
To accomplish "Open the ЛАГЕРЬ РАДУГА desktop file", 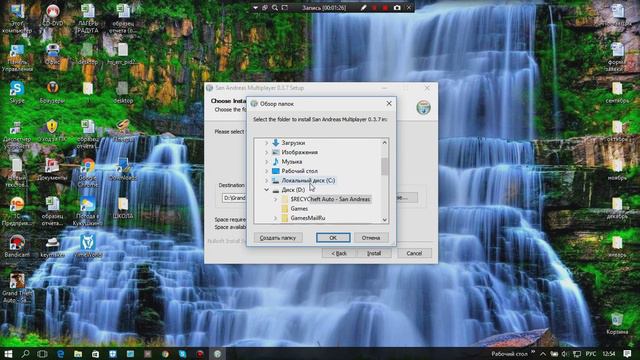I will tap(88, 18).
